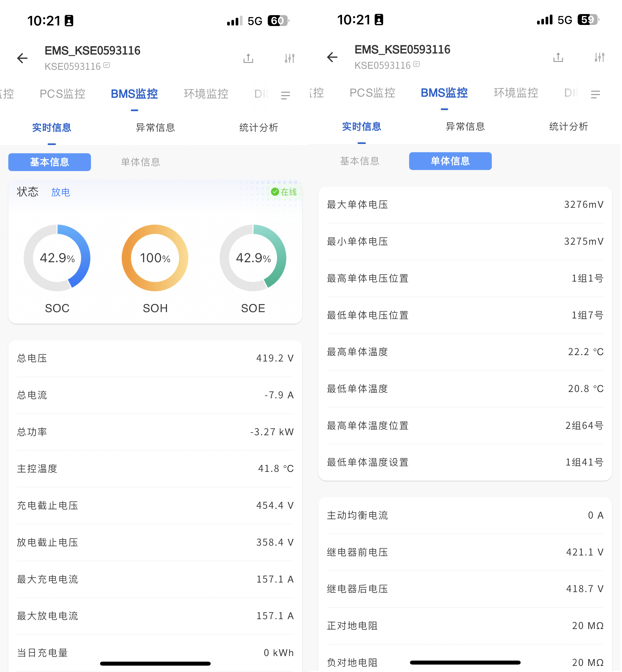
Task: Expand tab list menu in left screen
Action: pyautogui.click(x=286, y=96)
